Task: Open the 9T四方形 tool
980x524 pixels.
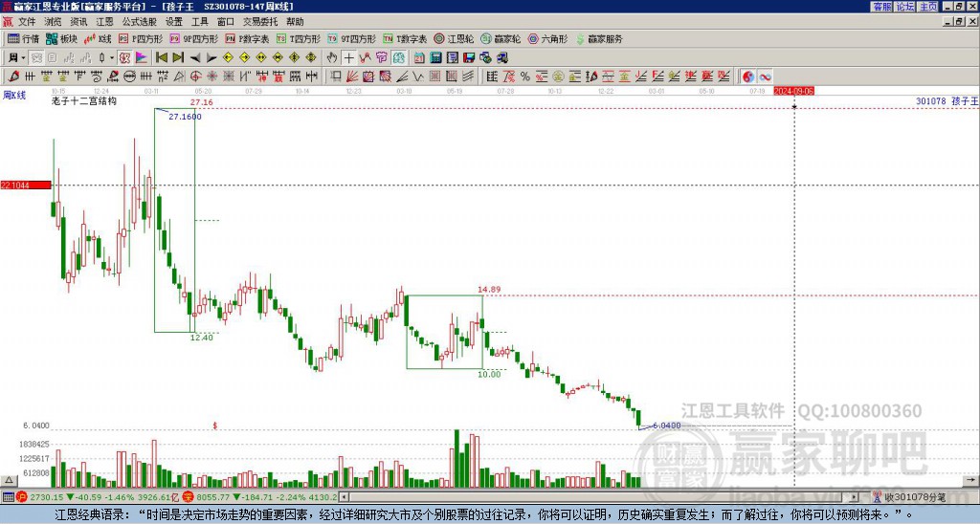Action: point(351,38)
